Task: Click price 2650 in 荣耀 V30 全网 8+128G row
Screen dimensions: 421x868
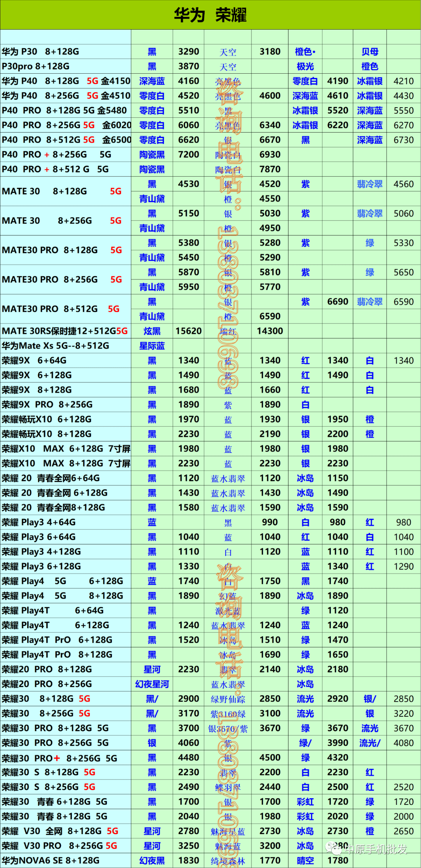Action: coord(403,832)
